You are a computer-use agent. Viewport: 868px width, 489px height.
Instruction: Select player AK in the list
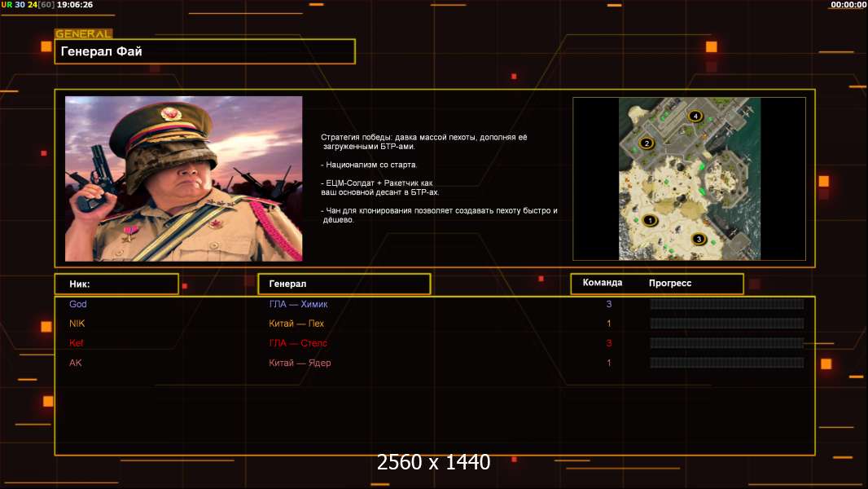coord(76,363)
